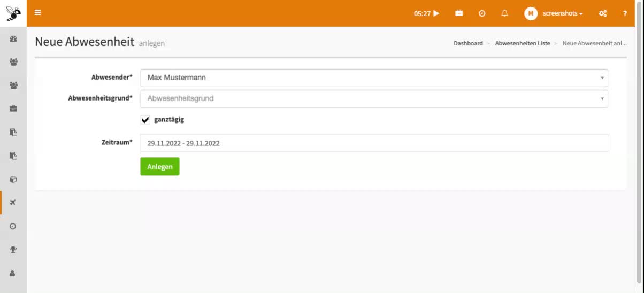644x293 pixels.
Task: Click the notification bell in the header
Action: click(504, 13)
